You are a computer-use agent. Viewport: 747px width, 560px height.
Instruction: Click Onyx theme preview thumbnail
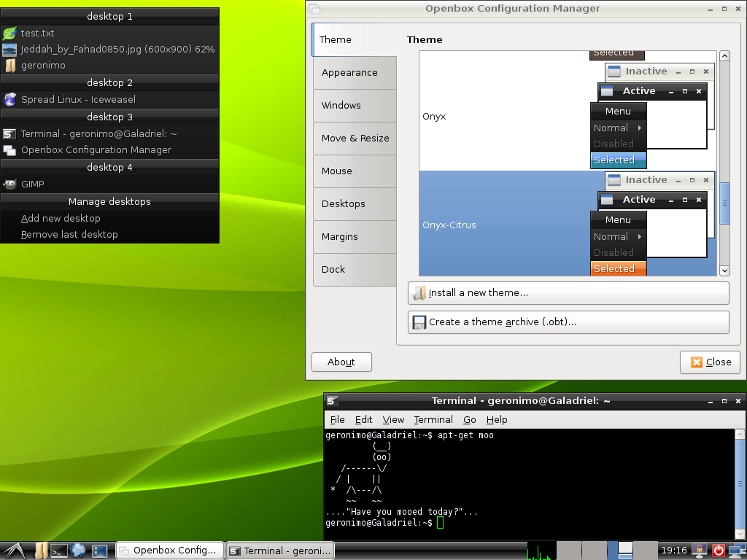click(653, 116)
